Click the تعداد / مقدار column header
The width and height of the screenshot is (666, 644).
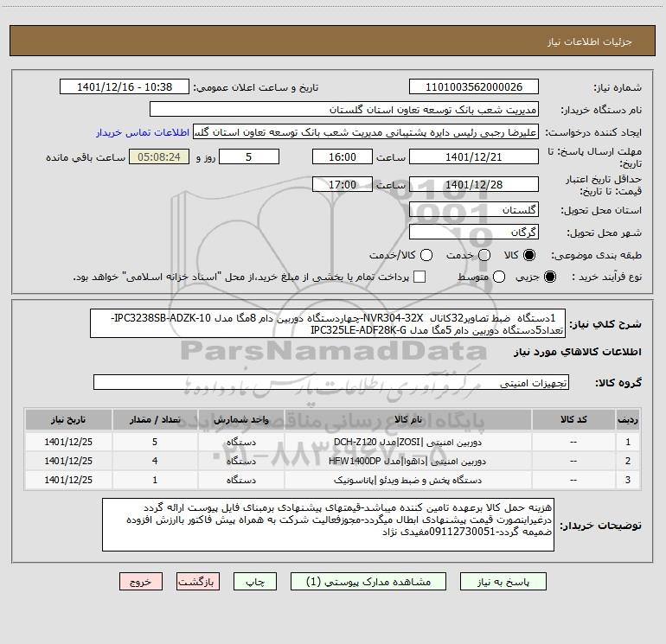pos(155,419)
